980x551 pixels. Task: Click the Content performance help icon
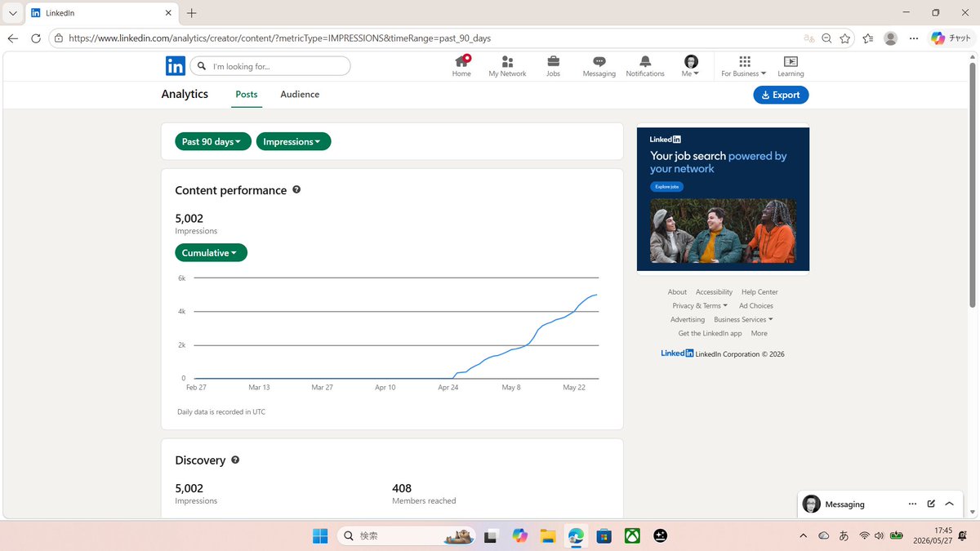[x=296, y=189]
